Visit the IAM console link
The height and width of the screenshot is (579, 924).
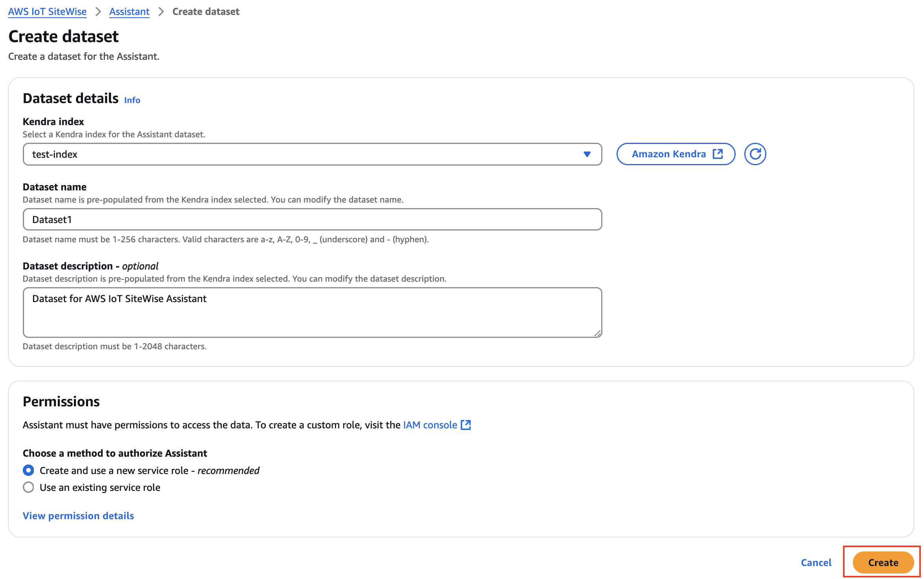coord(430,425)
